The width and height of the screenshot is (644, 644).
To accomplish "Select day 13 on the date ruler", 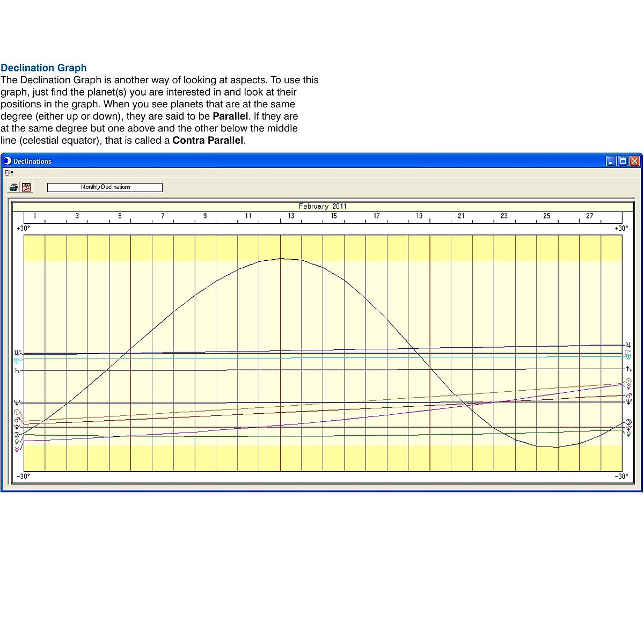I will tap(291, 216).
